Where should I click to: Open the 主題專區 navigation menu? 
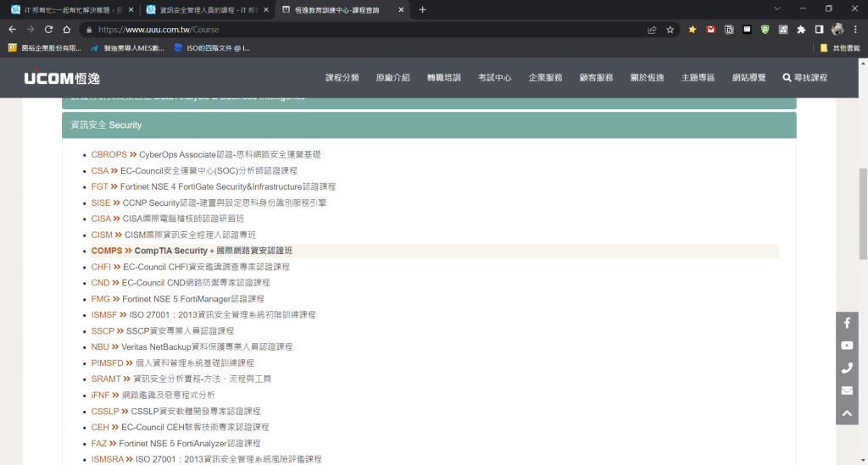[698, 78]
